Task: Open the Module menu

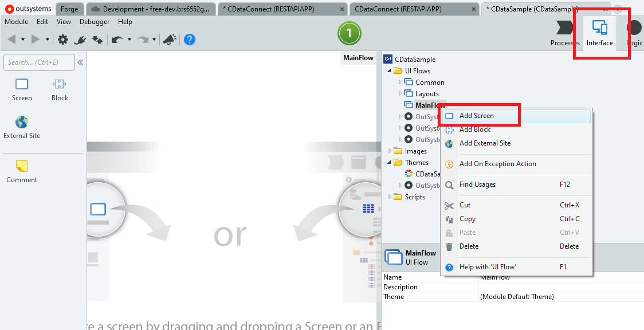Action: coord(17,22)
